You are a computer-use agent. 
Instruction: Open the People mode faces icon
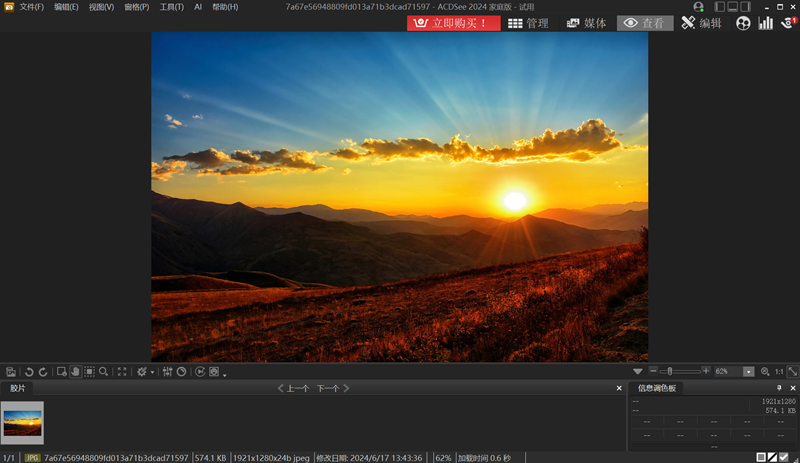[743, 23]
